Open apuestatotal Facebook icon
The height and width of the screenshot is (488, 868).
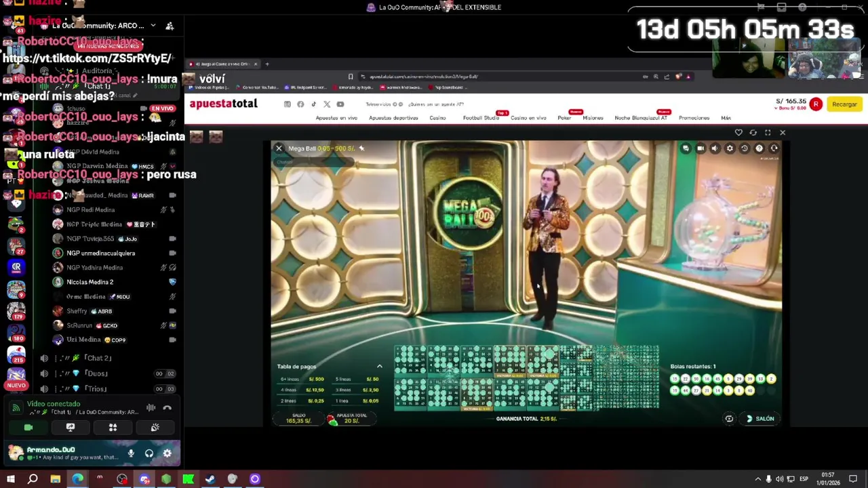click(300, 104)
